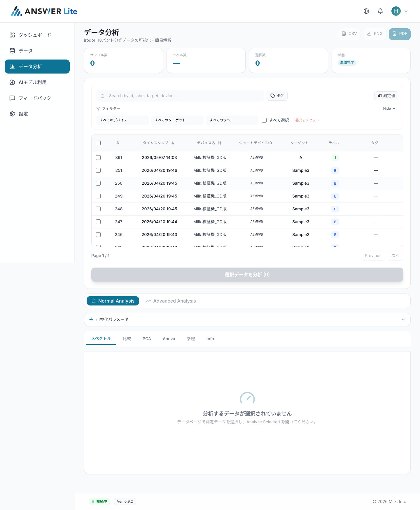Select the スペクトル tab
420x510 pixels.
click(x=101, y=338)
